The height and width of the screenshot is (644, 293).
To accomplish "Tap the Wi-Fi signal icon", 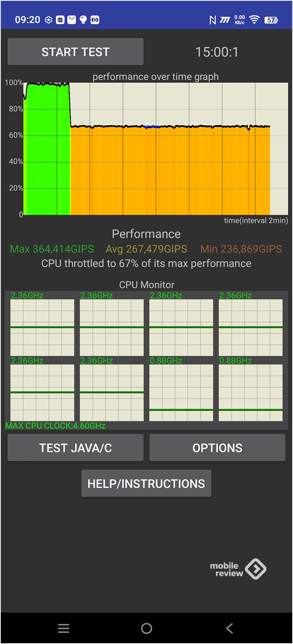I will pos(254,20).
